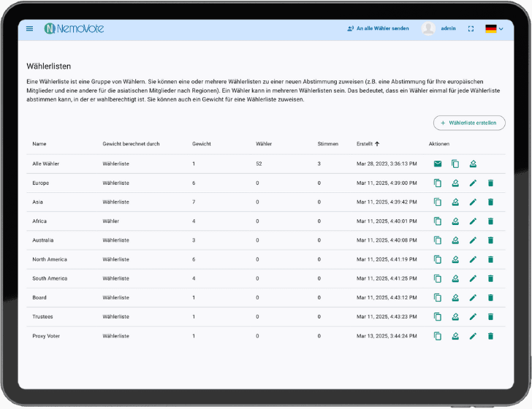This screenshot has height=409, width=532.
Task: Open the hamburger navigation menu
Action: [29, 28]
